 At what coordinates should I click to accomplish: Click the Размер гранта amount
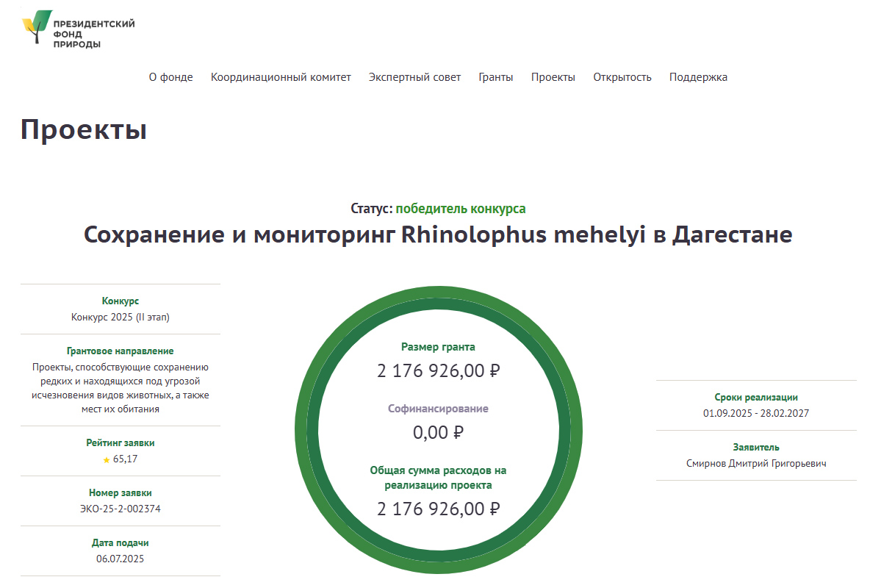point(438,371)
